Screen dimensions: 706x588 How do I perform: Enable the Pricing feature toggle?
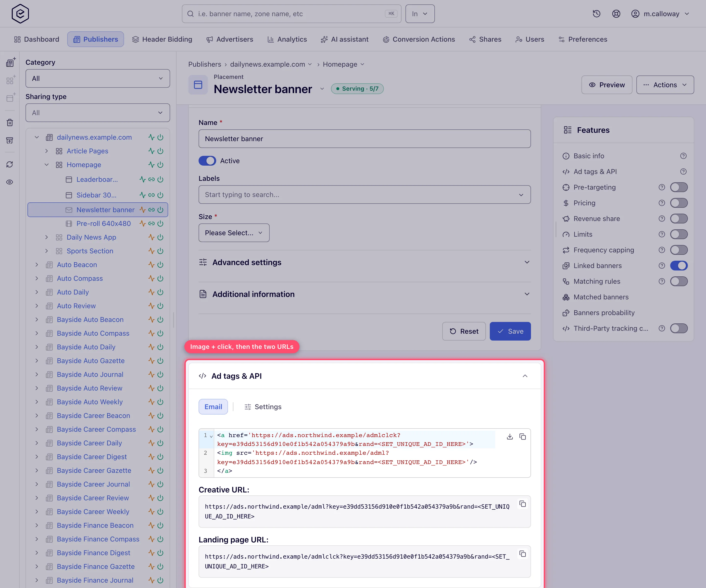pos(679,203)
